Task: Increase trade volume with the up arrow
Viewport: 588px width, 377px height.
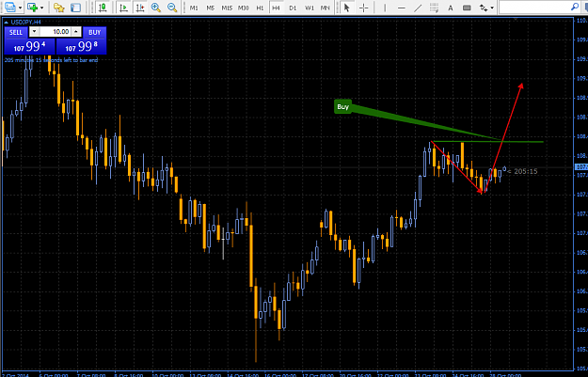Action: tap(76, 32)
